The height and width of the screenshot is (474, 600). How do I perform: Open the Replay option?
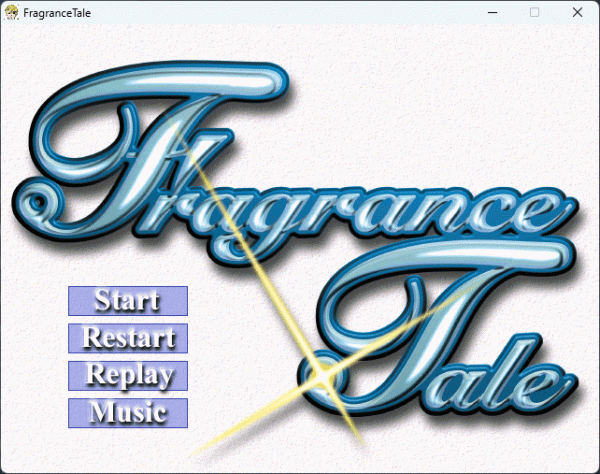click(x=128, y=376)
